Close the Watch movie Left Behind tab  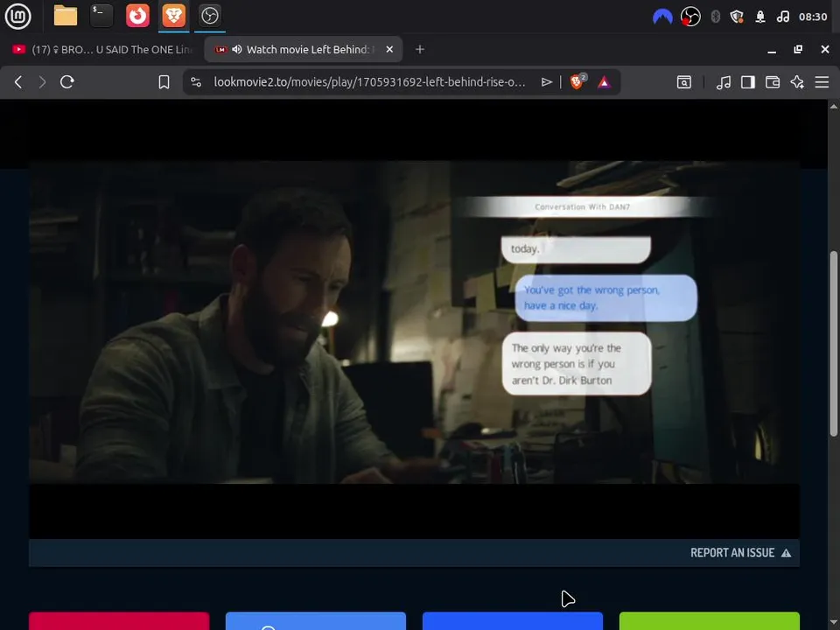coord(389,49)
